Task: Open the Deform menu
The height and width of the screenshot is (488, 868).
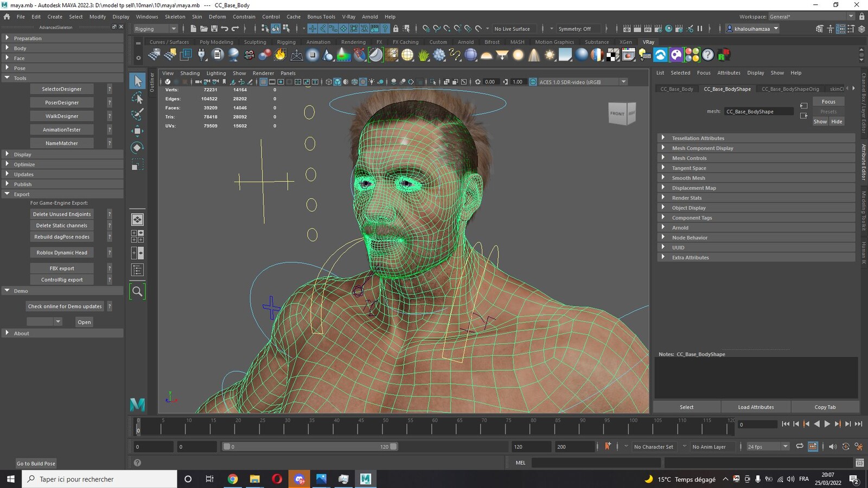Action: point(217,17)
